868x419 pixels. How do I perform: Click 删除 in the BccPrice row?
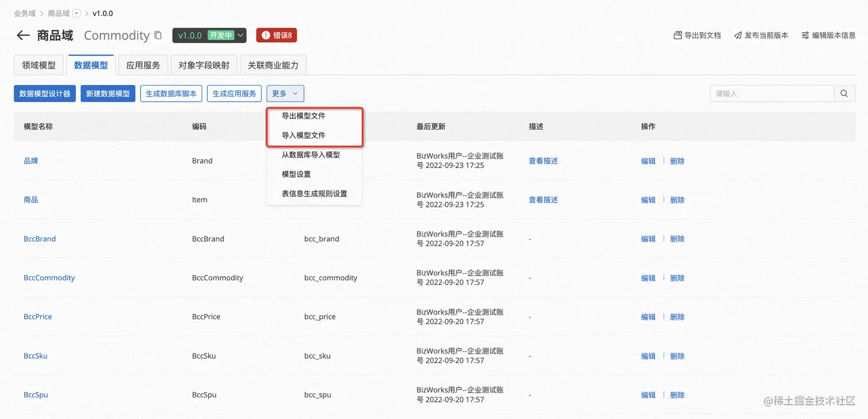677,317
